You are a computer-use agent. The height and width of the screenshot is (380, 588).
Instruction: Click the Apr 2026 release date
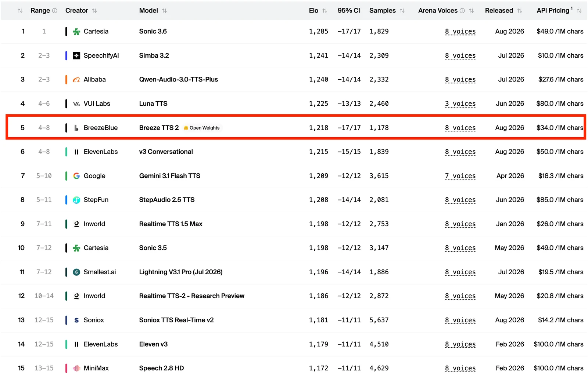pyautogui.click(x=510, y=176)
